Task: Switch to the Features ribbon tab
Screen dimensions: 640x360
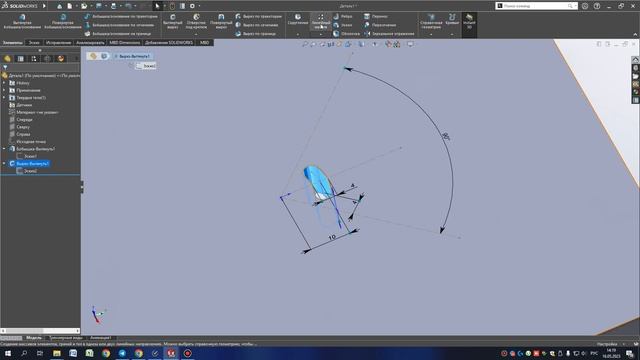Action: [x=12, y=42]
